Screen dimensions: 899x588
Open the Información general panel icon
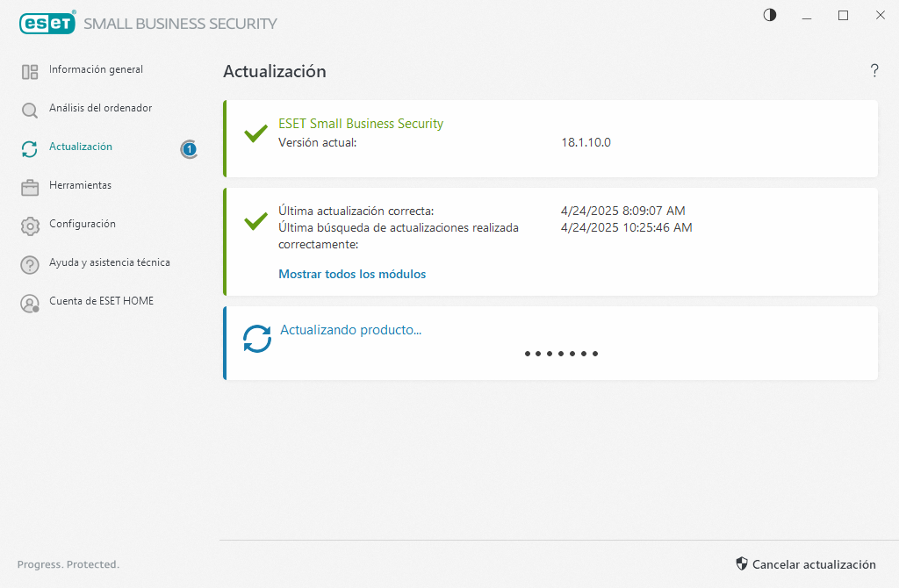pyautogui.click(x=29, y=70)
